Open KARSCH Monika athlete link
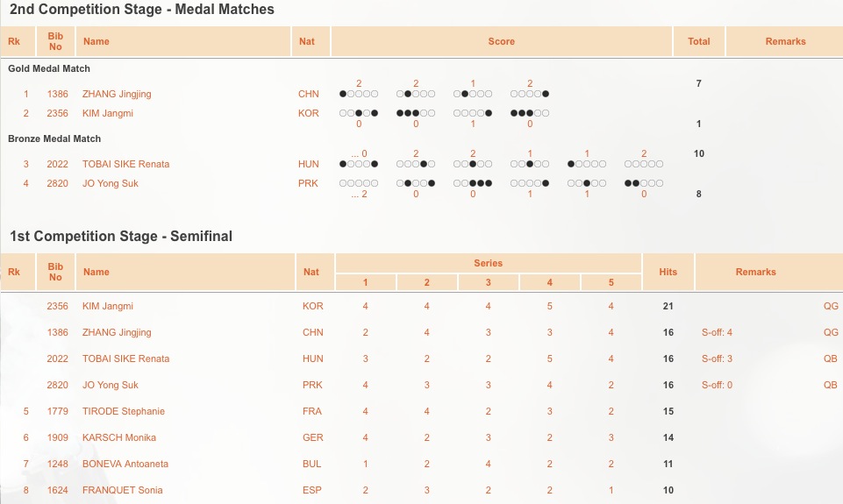Viewport: 843px width, 504px height. click(x=118, y=438)
